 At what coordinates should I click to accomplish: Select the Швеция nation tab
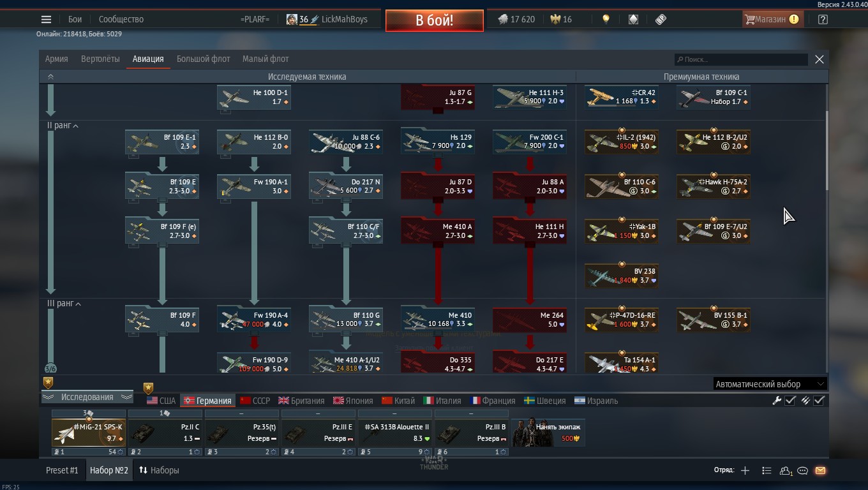tap(544, 401)
